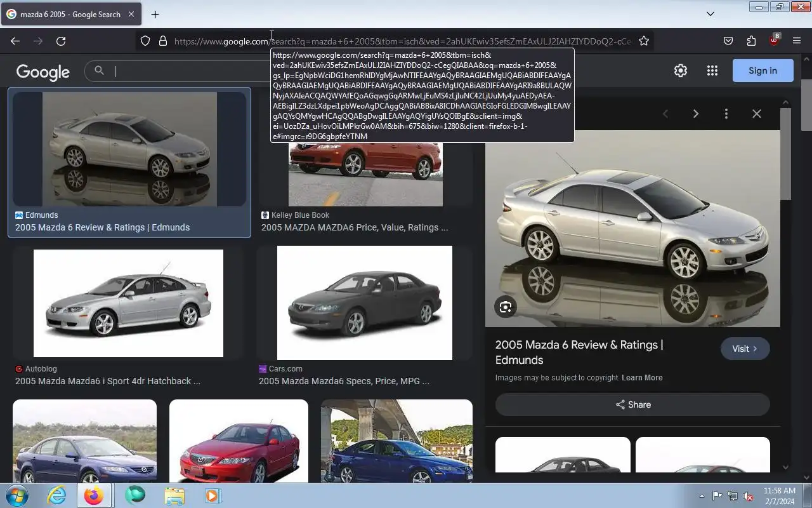Open the tracking protection shield icon
812x508 pixels.
coord(145,41)
